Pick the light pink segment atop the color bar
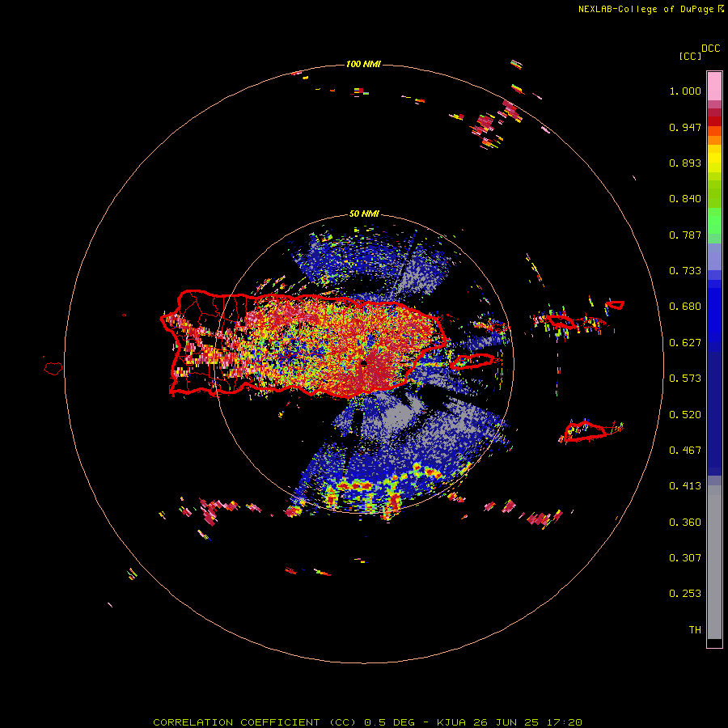Viewport: 728px width, 728px height. point(714,86)
